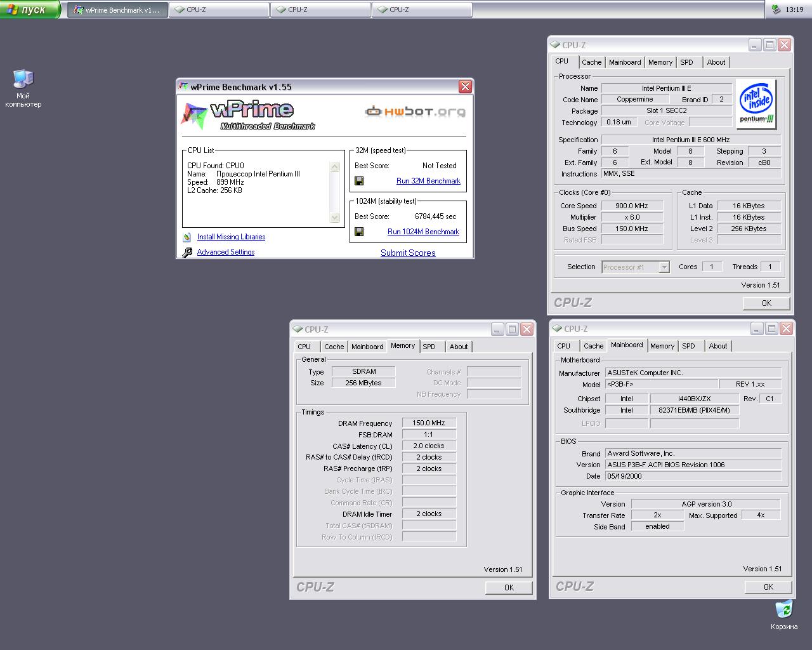This screenshot has width=812, height=650.
Task: Select the first CPU-Z taskbar button
Action: (x=219, y=10)
